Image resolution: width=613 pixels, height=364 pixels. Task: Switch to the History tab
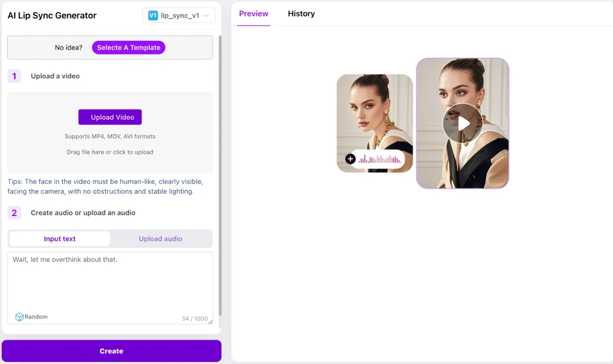(x=301, y=14)
